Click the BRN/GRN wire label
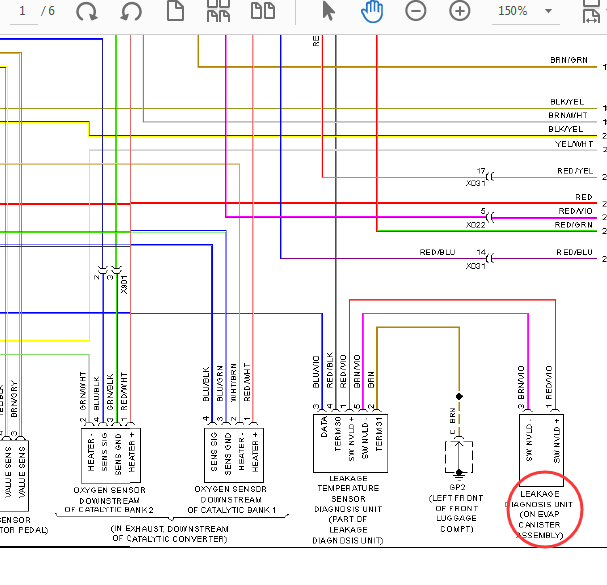The image size is (607, 585). click(x=569, y=60)
